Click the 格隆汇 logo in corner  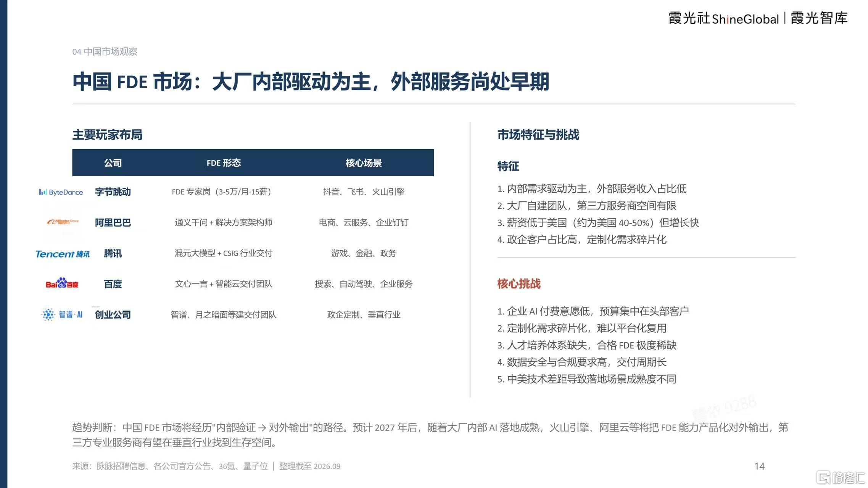pos(841,477)
